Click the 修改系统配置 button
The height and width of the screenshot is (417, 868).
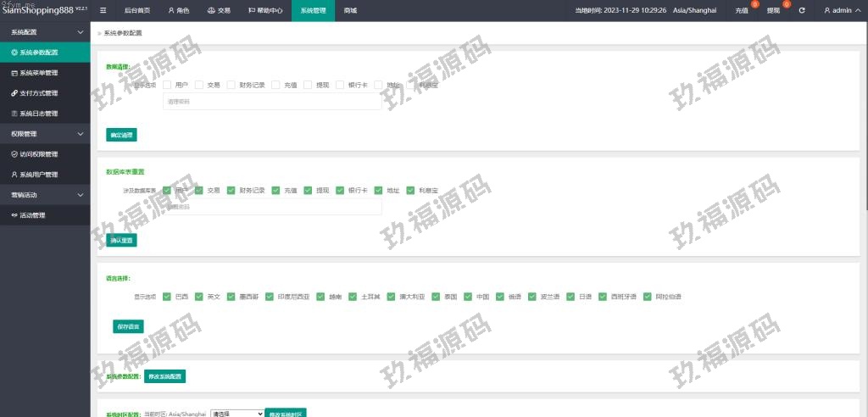click(x=164, y=375)
